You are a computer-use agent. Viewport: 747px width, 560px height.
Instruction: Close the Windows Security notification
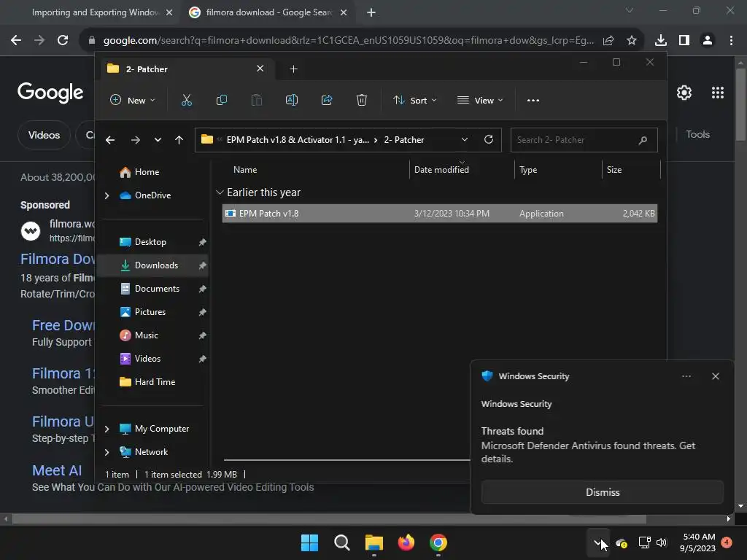[716, 376]
